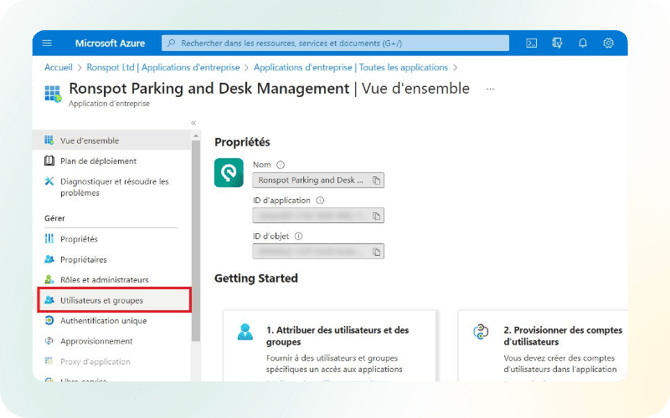Click the Nom field with Ronspot Parking and Desk
Image resolution: width=670 pixels, height=418 pixels.
tap(318, 180)
